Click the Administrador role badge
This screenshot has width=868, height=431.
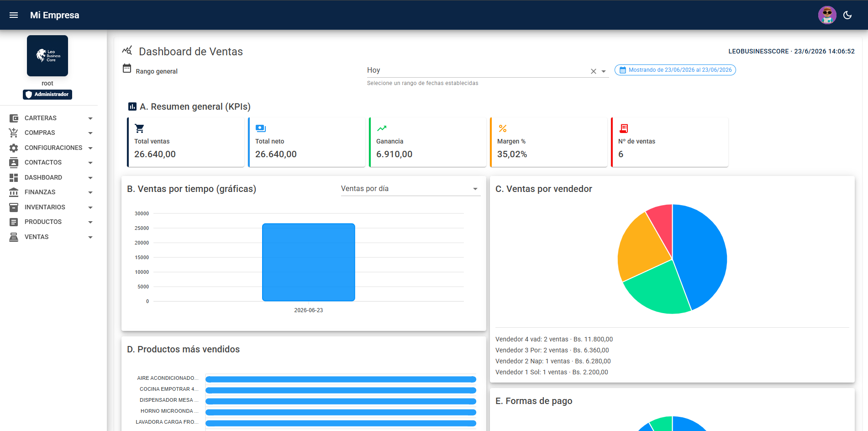[x=47, y=95]
